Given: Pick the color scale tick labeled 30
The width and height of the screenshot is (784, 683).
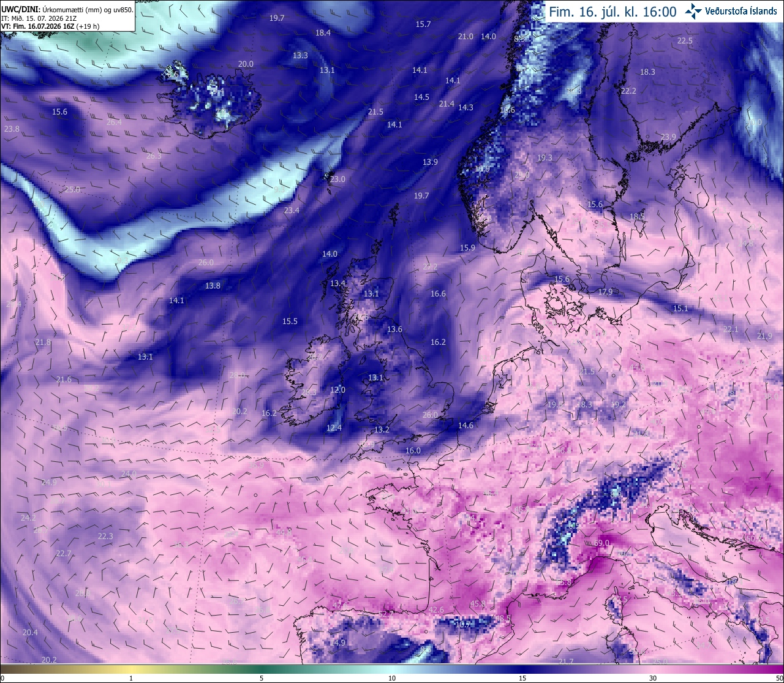Looking at the screenshot, I should click(653, 678).
